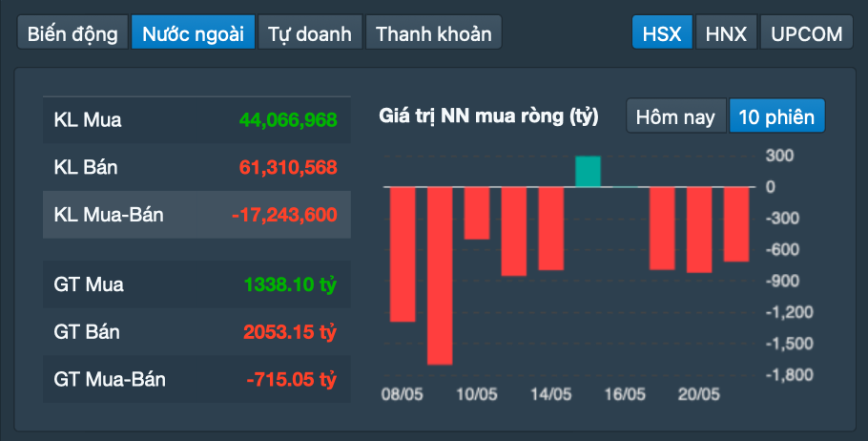Click the red bar for 14/05
The width and height of the screenshot is (868, 441).
click(550, 229)
